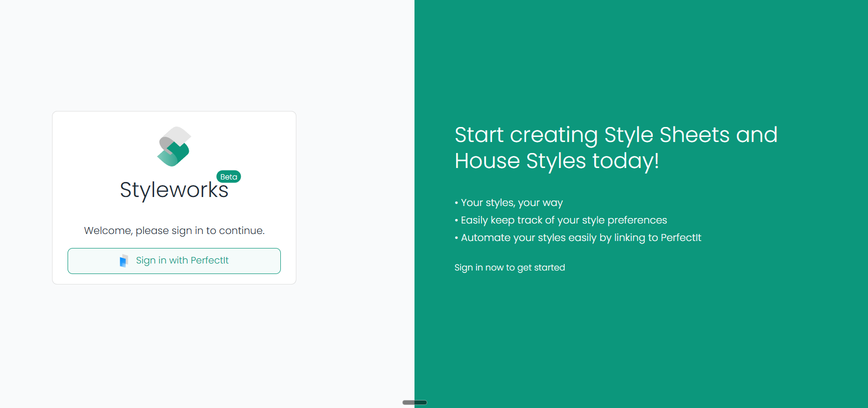The height and width of the screenshot is (408, 868).
Task: Click 'Automate your styles easily' bullet text
Action: tap(578, 237)
